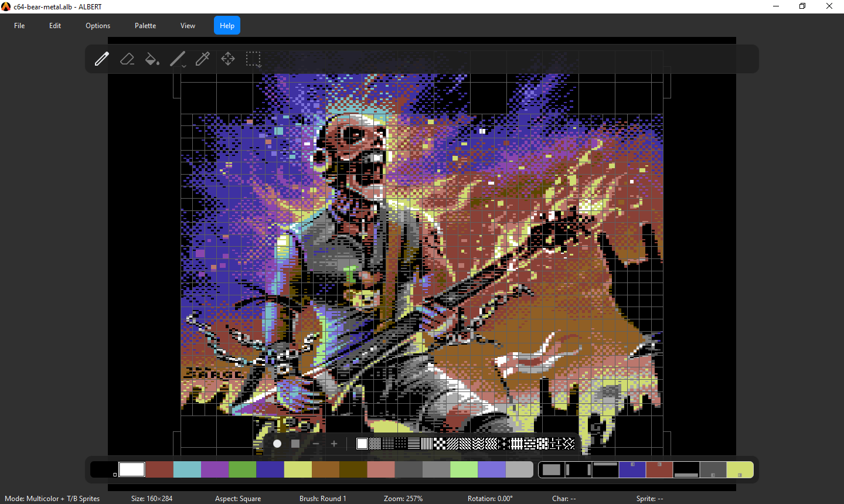Image resolution: width=844 pixels, height=504 pixels.
Task: Select the Pencil drawing tool
Action: (x=102, y=59)
